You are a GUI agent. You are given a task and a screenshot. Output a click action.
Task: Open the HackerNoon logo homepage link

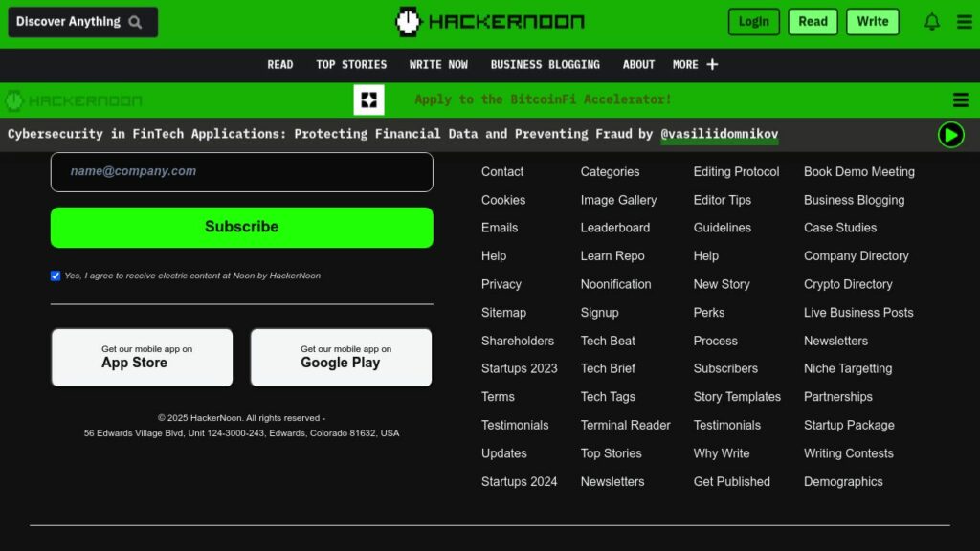pos(490,22)
